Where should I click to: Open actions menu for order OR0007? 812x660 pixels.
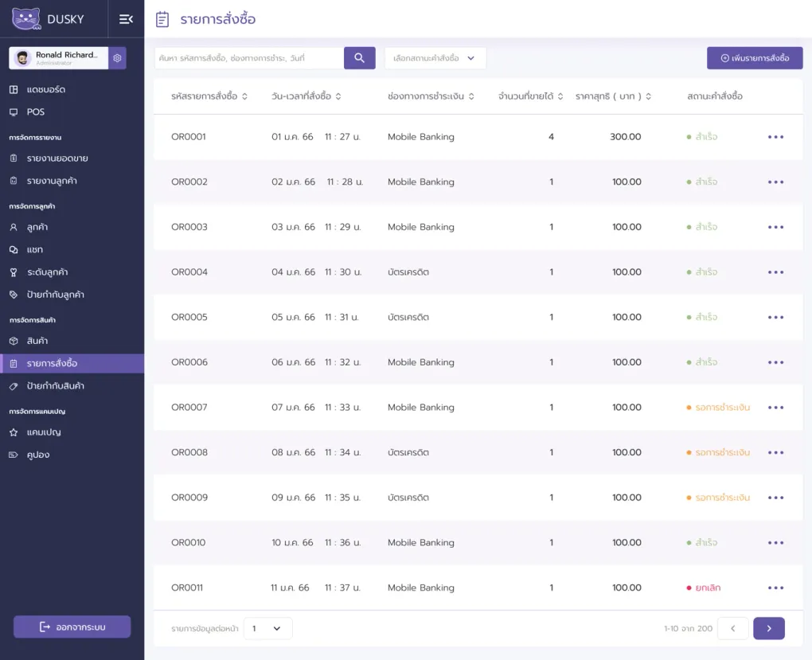[x=775, y=407]
